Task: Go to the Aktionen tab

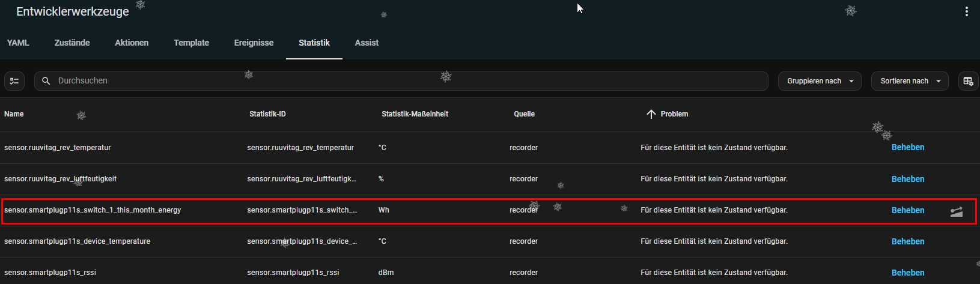Action: tap(132, 43)
